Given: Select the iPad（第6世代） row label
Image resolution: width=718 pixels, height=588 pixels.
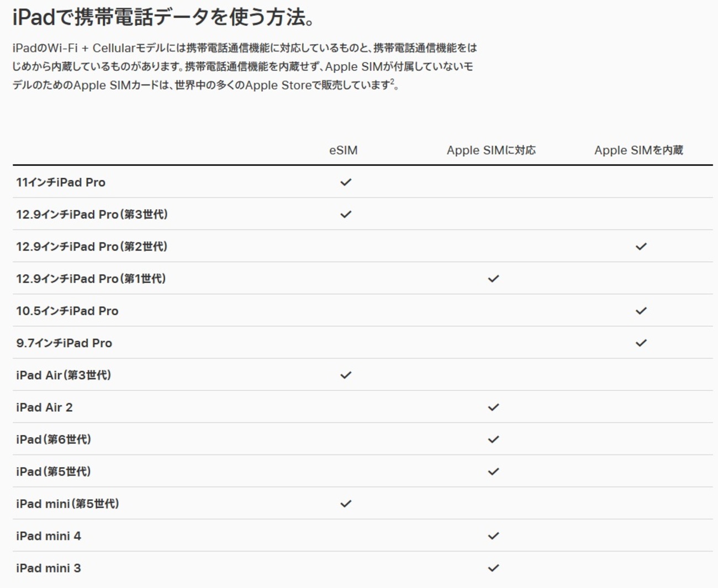Looking at the screenshot, I should click(54, 439).
